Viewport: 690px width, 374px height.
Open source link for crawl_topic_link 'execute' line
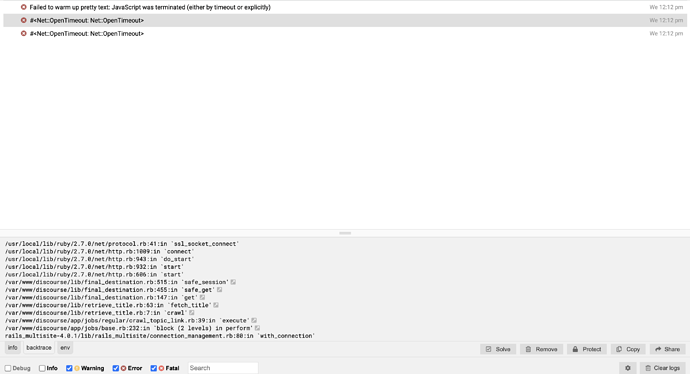pyautogui.click(x=254, y=321)
